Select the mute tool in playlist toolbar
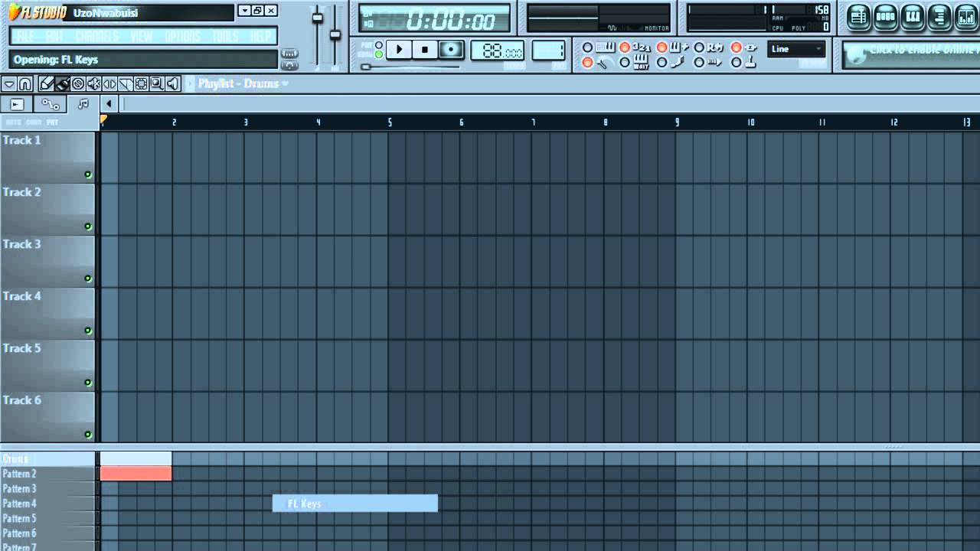 coord(94,83)
